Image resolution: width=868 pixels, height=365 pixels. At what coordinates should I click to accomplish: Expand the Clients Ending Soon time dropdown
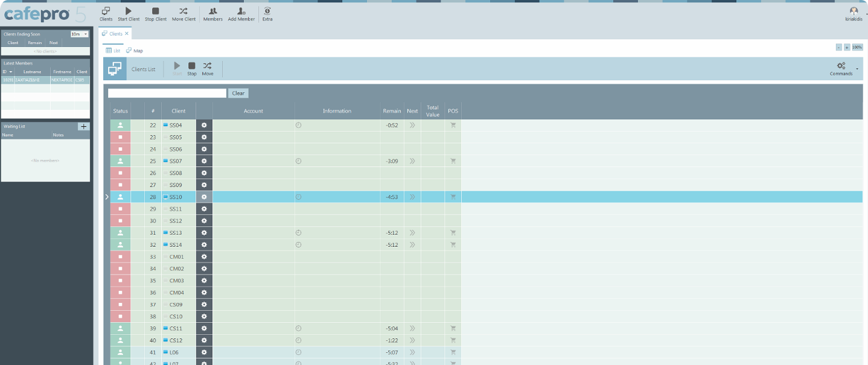[86, 34]
